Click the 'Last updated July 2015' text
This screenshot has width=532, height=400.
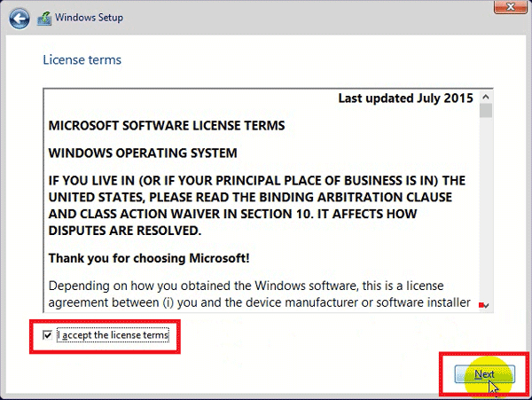tap(404, 98)
